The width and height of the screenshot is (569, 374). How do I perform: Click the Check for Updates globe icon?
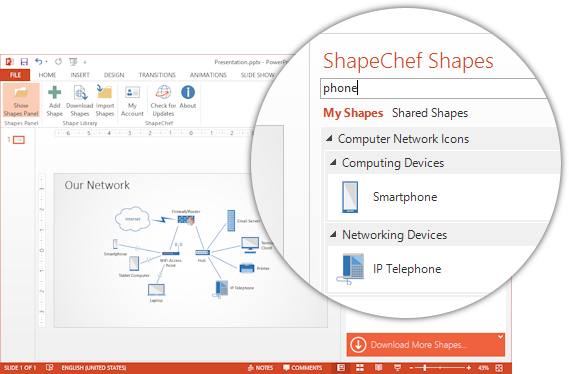163,92
